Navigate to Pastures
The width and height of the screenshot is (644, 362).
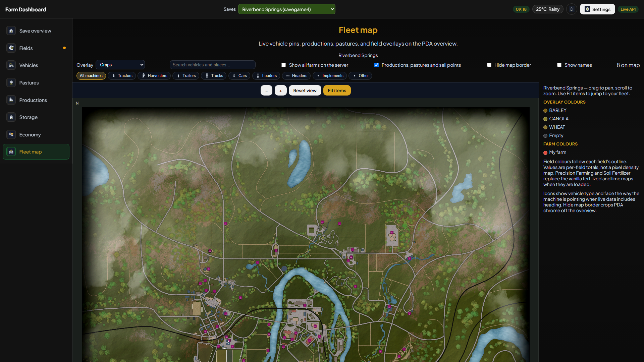coord(36,83)
